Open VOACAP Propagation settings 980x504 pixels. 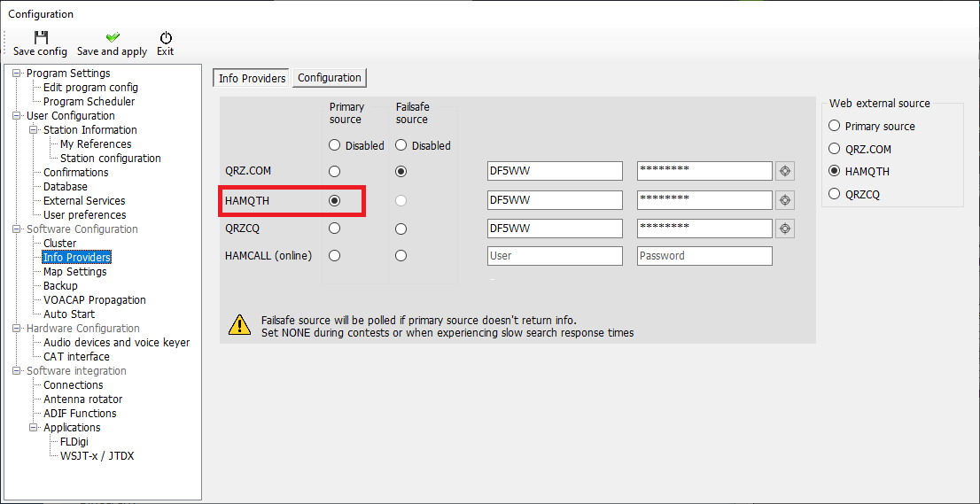[95, 299]
